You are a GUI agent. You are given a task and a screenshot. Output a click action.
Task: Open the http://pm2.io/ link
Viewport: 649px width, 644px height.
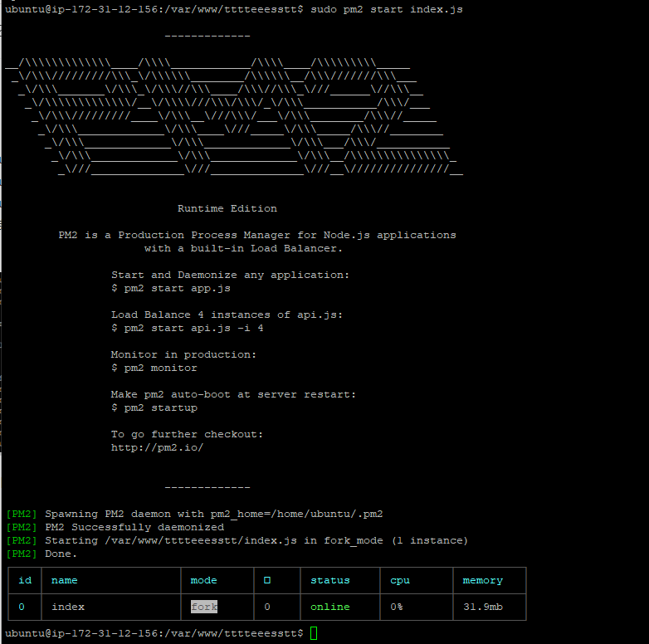click(x=158, y=447)
